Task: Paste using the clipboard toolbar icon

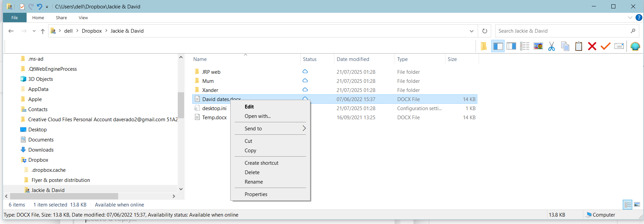Action: point(579,46)
